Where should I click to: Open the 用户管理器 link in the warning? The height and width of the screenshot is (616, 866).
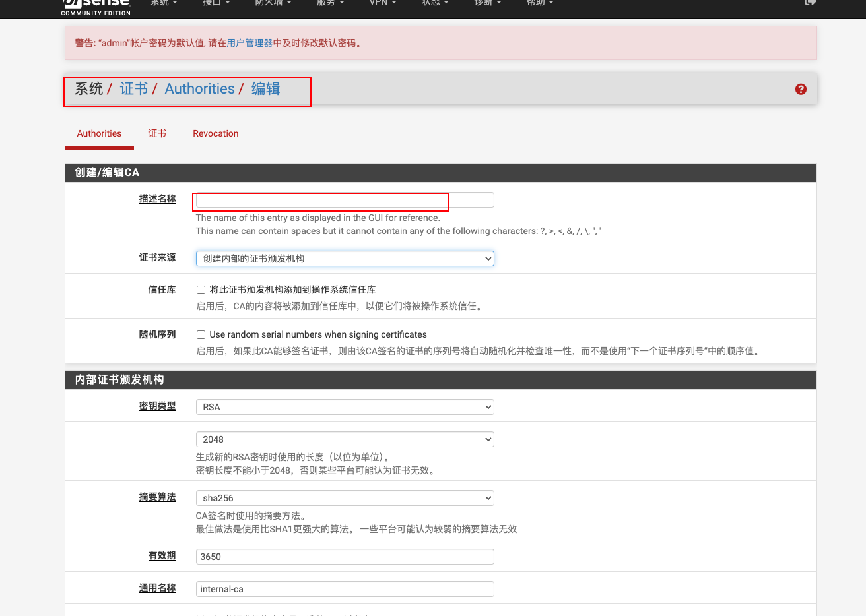[250, 43]
